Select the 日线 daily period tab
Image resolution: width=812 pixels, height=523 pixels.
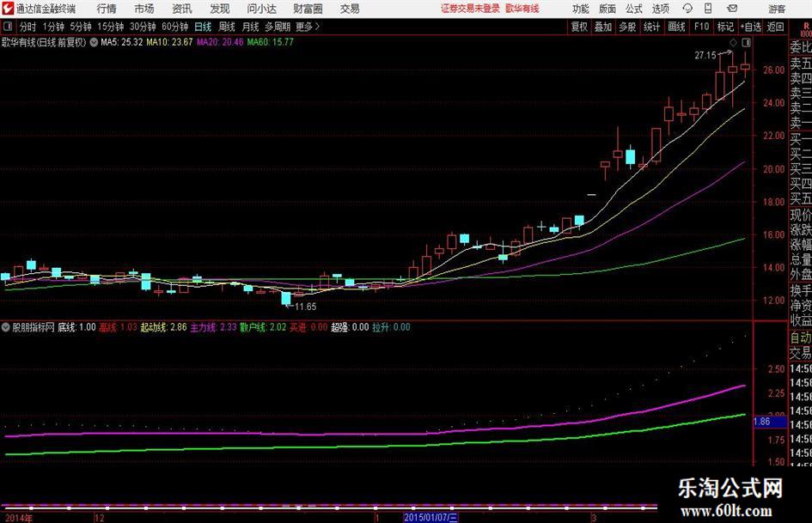tap(203, 27)
